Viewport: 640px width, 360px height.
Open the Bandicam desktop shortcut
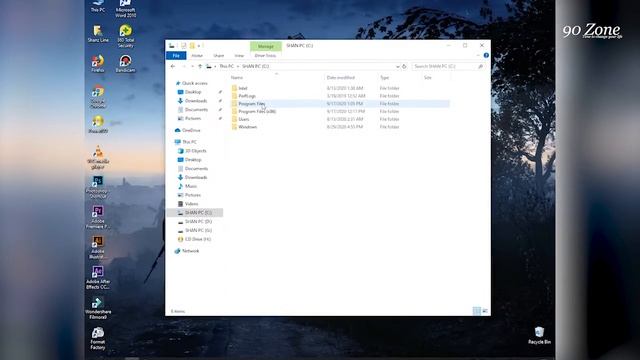125,64
